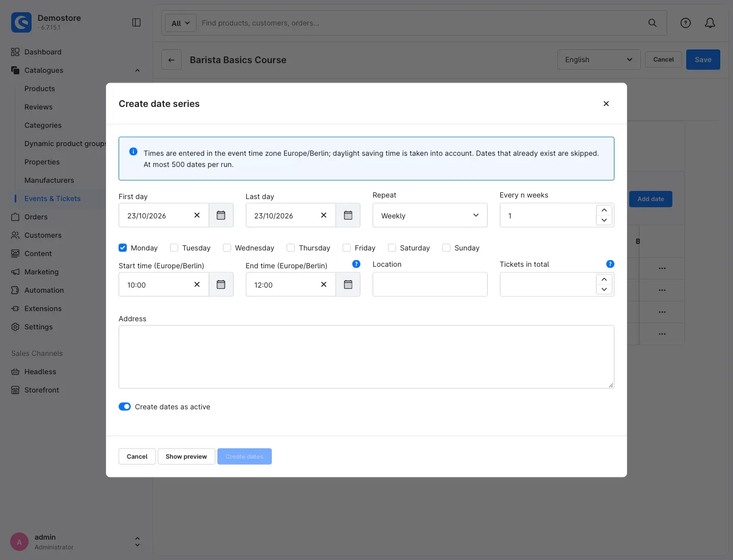733x560 pixels.
Task: Open the Orders menu item
Action: pyautogui.click(x=36, y=217)
